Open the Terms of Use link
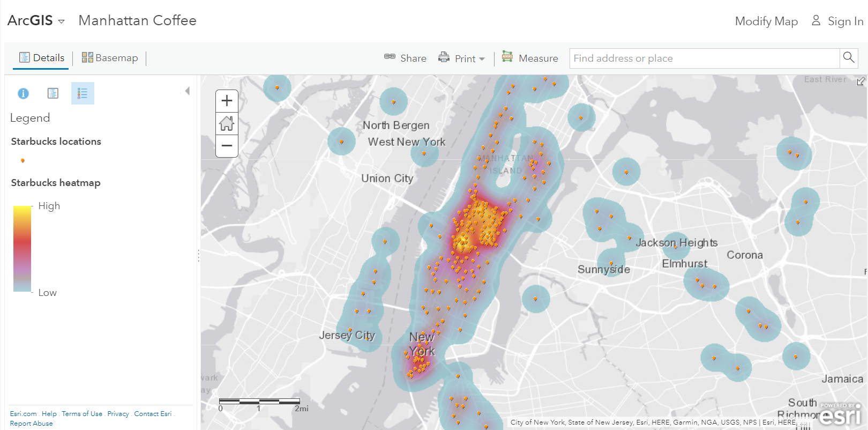This screenshot has height=430, width=868. point(82,414)
